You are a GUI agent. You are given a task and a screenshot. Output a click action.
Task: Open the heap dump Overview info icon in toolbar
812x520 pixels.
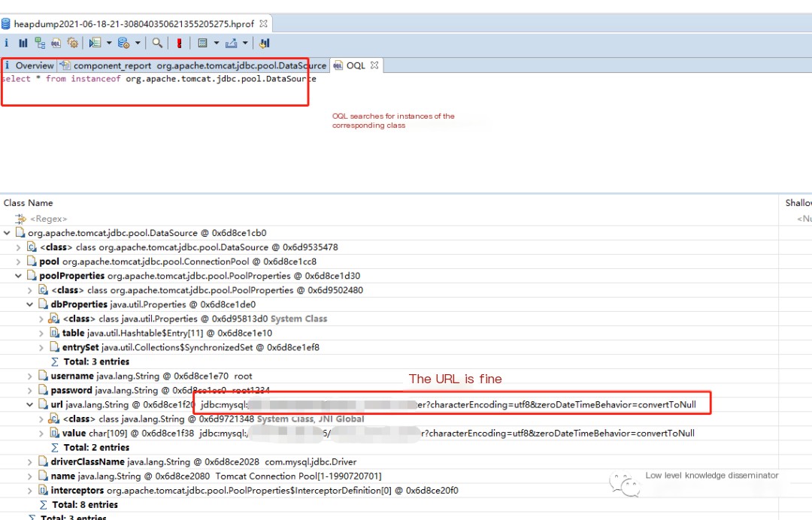tap(6, 43)
